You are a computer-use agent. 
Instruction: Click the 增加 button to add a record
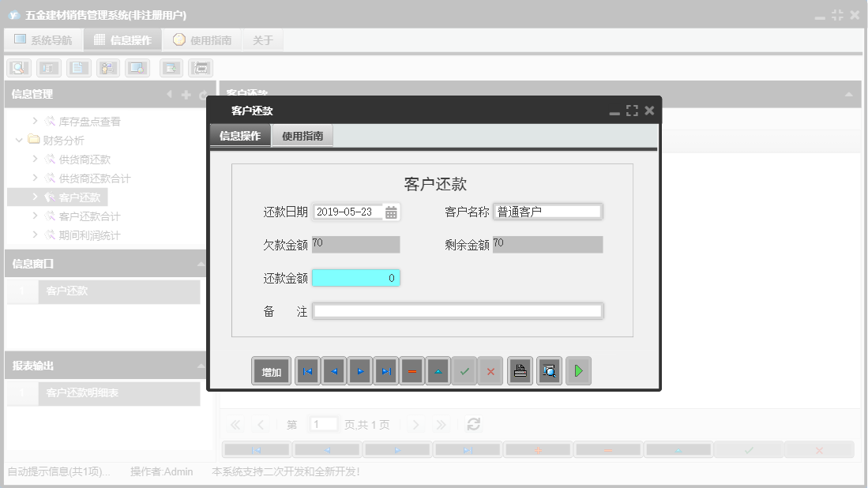(271, 370)
